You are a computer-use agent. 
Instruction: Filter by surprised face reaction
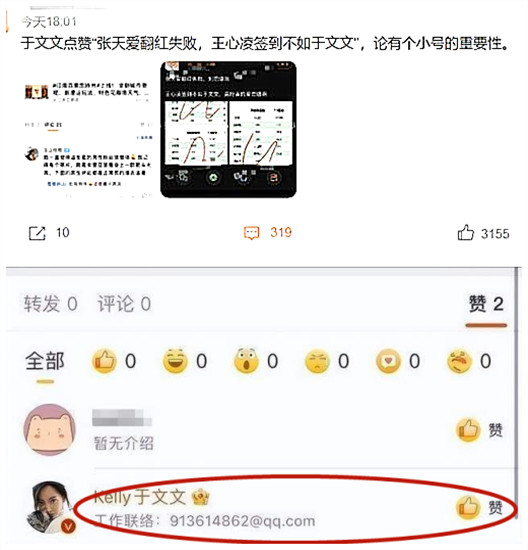(x=246, y=361)
